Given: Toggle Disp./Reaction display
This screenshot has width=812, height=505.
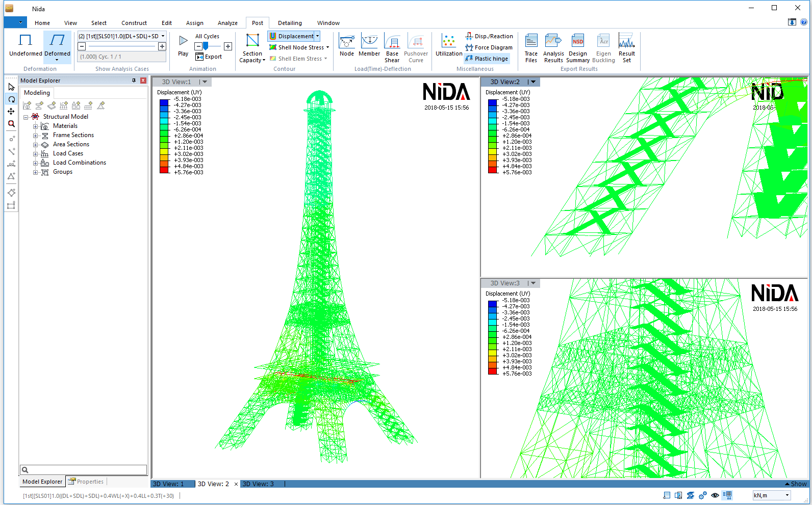Looking at the screenshot, I should pos(489,36).
